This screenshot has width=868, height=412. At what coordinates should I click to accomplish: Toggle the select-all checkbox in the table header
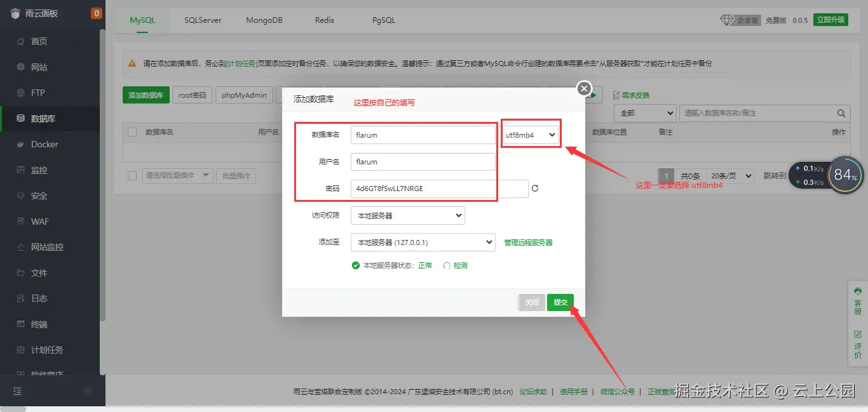pyautogui.click(x=132, y=132)
